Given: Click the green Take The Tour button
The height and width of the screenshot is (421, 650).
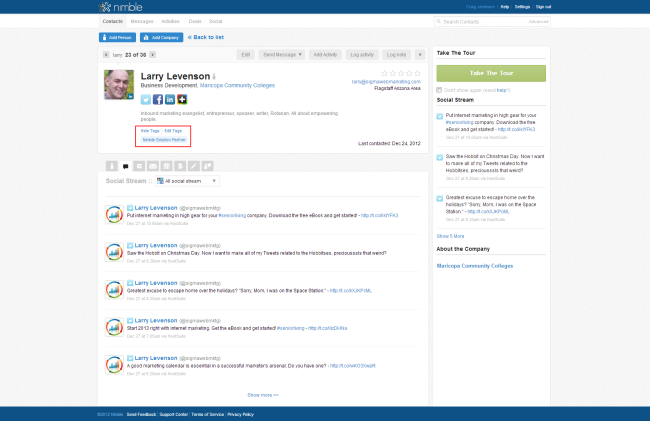Looking at the screenshot, I should pyautogui.click(x=491, y=73).
